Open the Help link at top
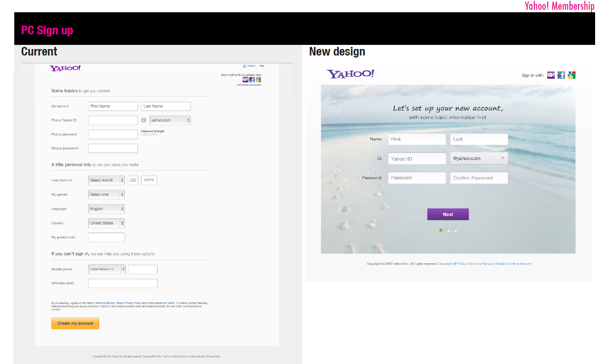 point(262,66)
